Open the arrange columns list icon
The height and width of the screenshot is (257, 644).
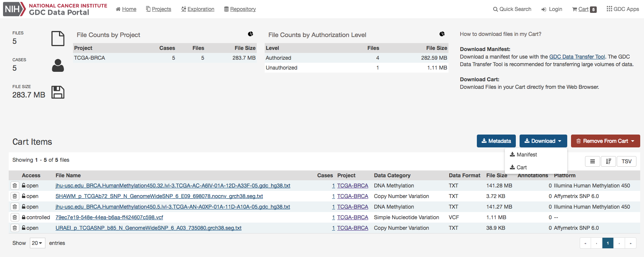pos(593,161)
